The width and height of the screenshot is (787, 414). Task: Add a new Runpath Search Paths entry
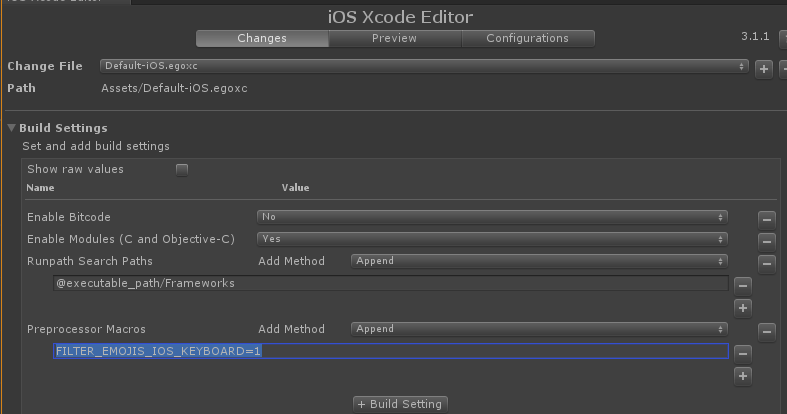point(742,307)
